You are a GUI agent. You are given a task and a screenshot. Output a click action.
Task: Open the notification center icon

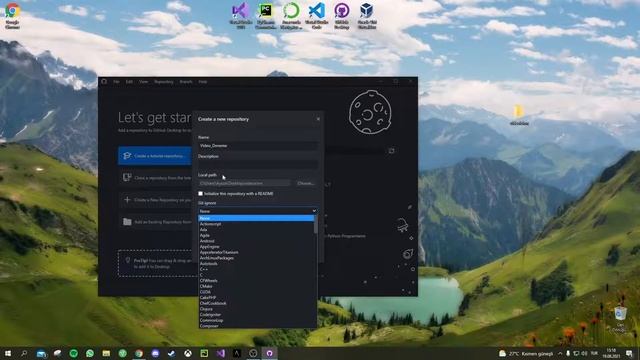click(629, 353)
